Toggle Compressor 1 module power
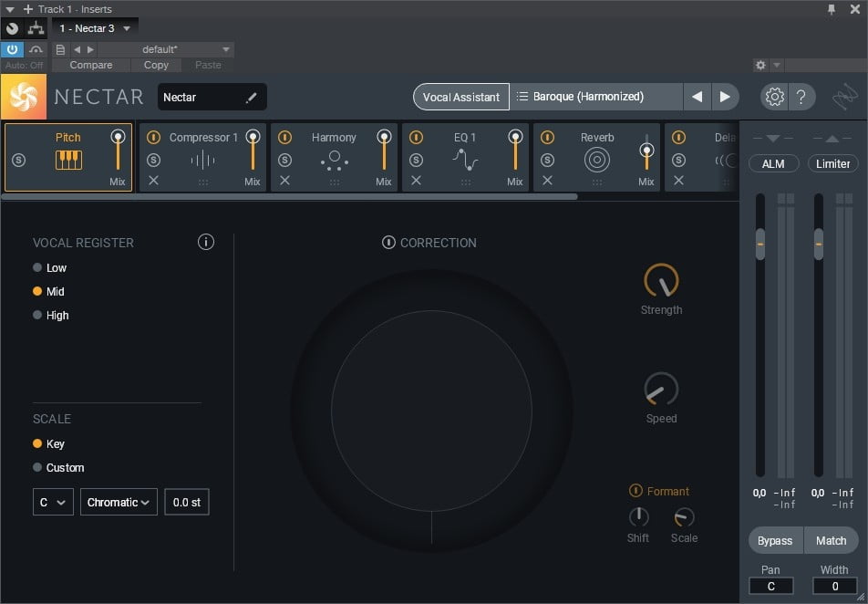 coord(153,137)
